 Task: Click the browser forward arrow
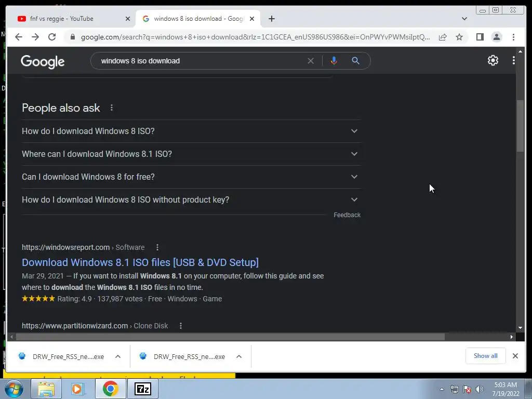tap(35, 37)
